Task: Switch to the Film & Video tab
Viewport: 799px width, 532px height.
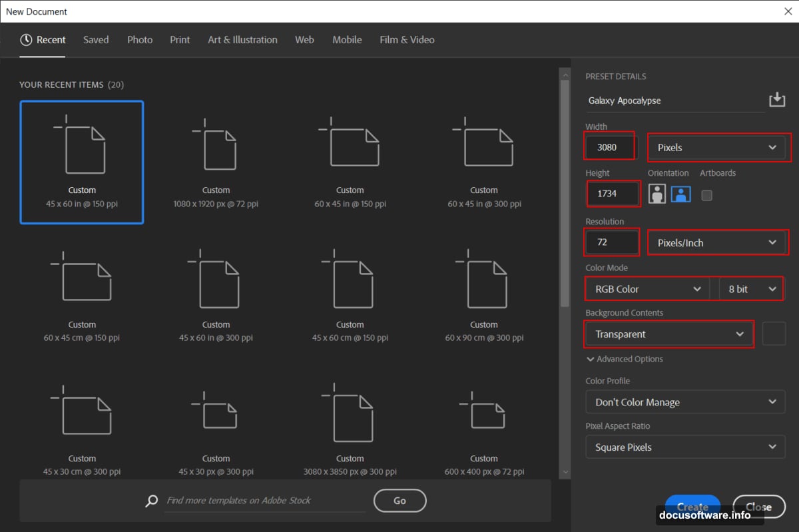Action: (407, 40)
